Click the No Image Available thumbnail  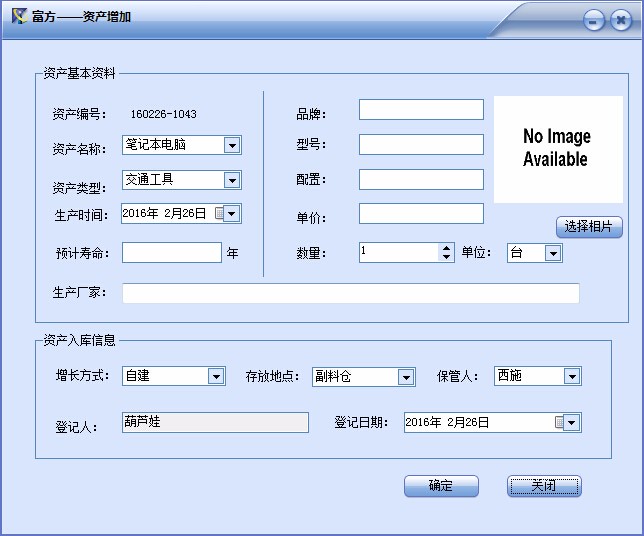coord(557,149)
